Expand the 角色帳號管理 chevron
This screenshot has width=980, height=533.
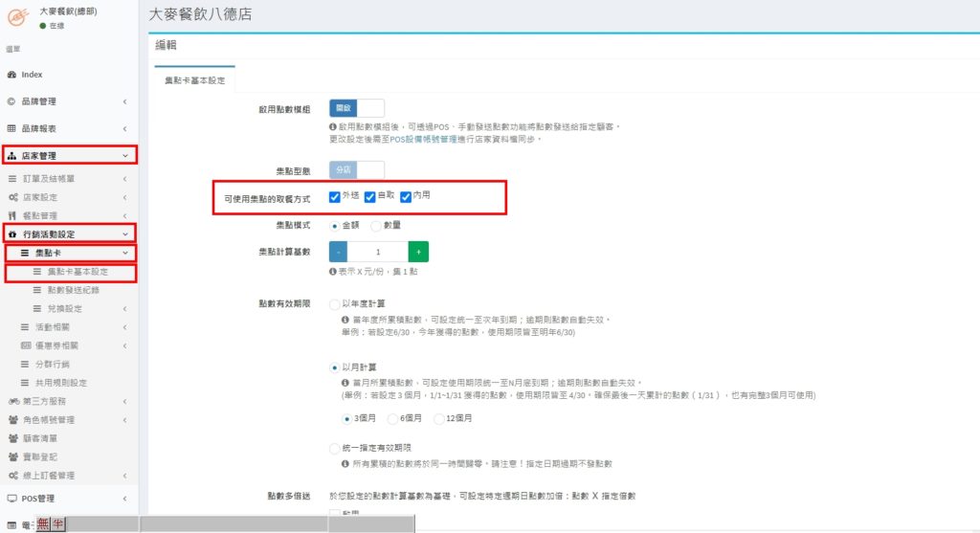pos(125,420)
